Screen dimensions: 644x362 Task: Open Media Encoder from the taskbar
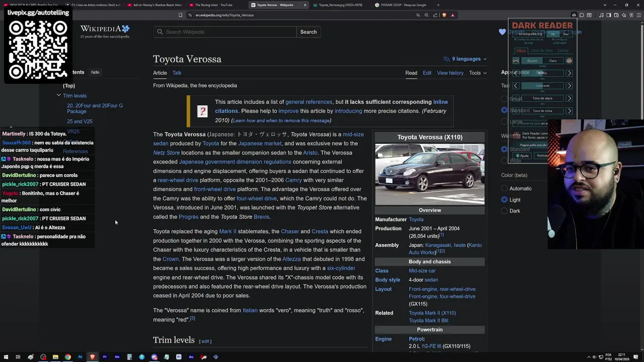[x=117, y=357]
